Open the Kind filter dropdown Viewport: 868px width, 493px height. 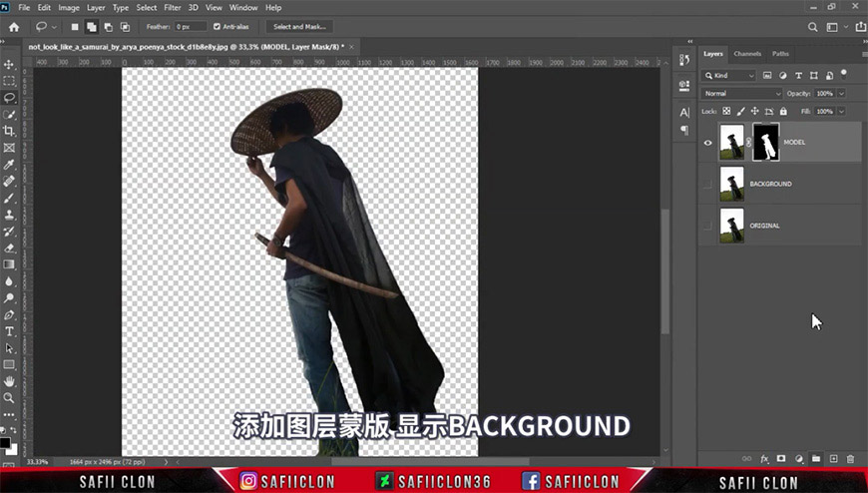pos(729,75)
